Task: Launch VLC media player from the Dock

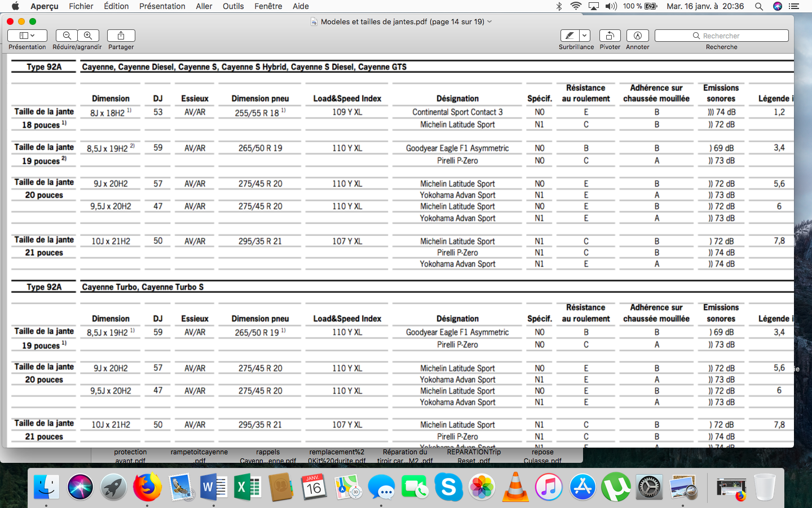Action: pyautogui.click(x=515, y=487)
